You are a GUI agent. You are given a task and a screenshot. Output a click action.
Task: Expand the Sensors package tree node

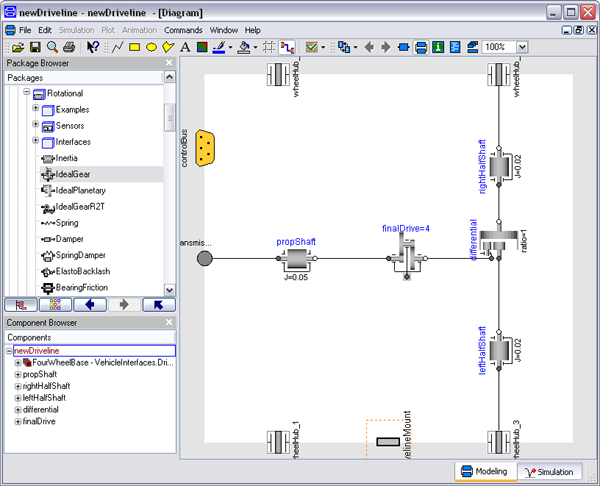(x=36, y=126)
